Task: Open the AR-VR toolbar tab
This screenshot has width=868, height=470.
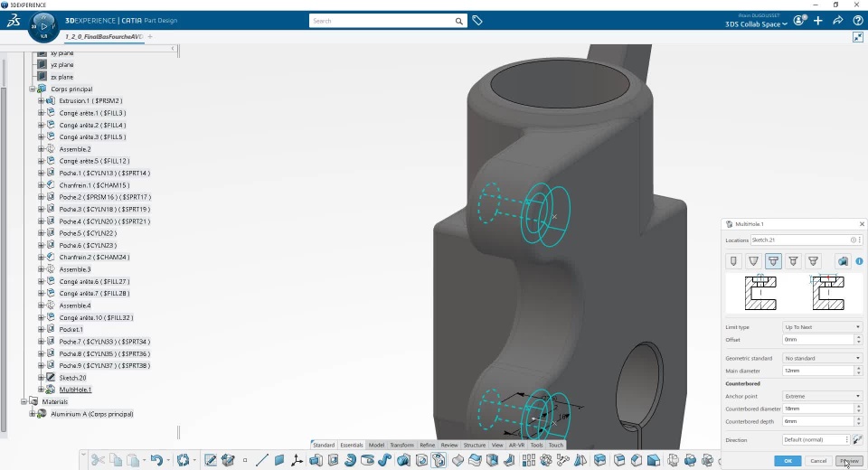Action: click(516, 445)
